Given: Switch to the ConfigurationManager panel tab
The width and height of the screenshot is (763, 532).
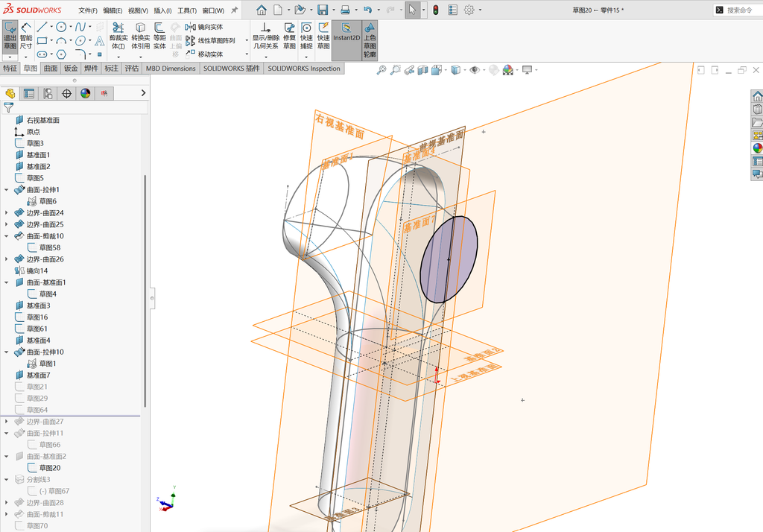Looking at the screenshot, I should coord(48,93).
